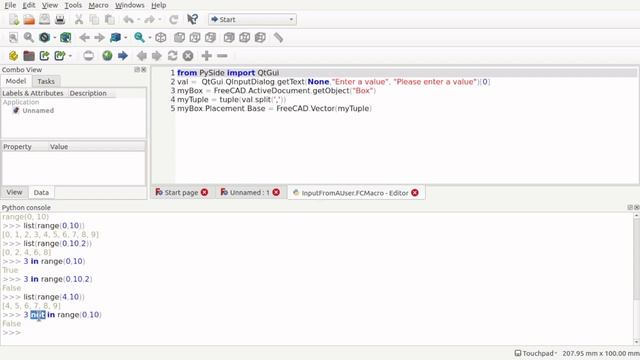Screen dimensions: 640x360
Task: Open the Edit menu
Action: (29, 5)
